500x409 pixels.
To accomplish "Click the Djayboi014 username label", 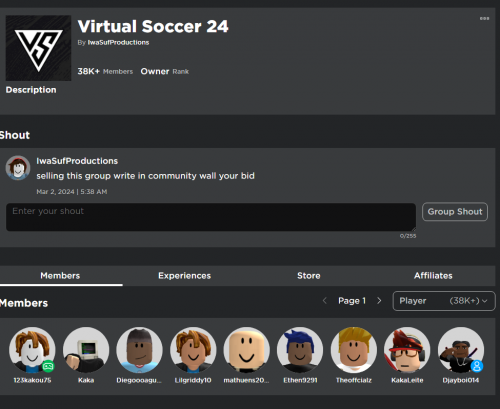I will point(461,380).
